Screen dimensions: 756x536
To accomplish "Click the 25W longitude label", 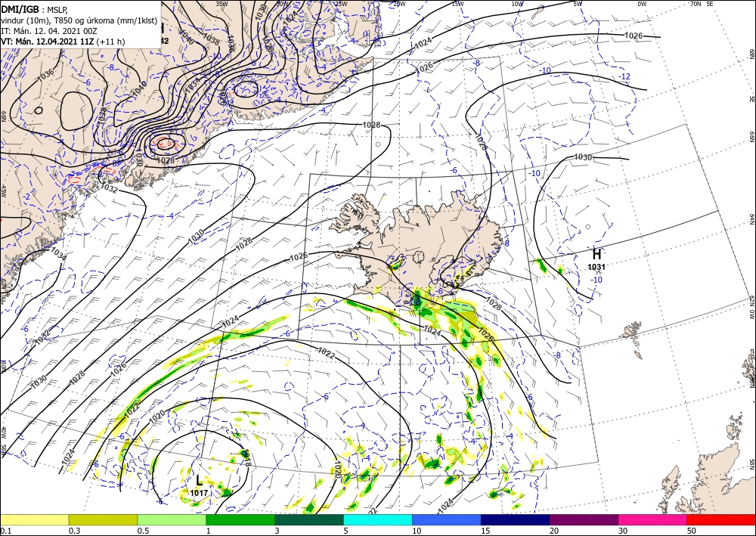I will 341,4.
